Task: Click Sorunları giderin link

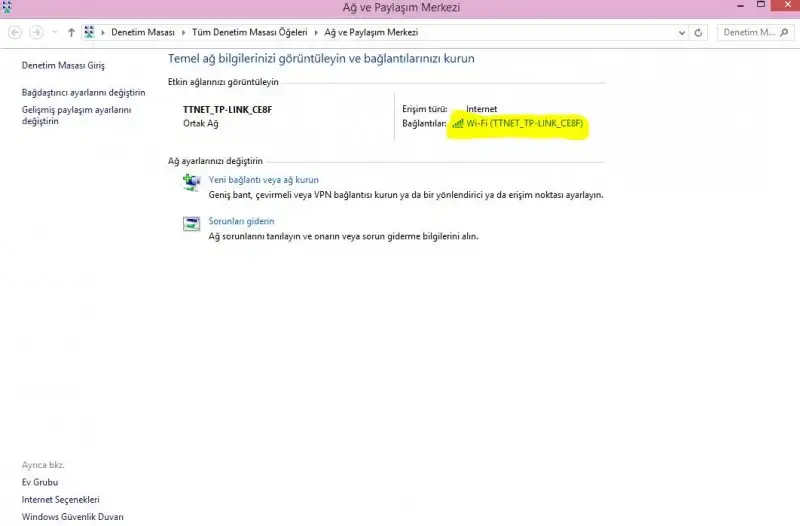Action: point(241,221)
